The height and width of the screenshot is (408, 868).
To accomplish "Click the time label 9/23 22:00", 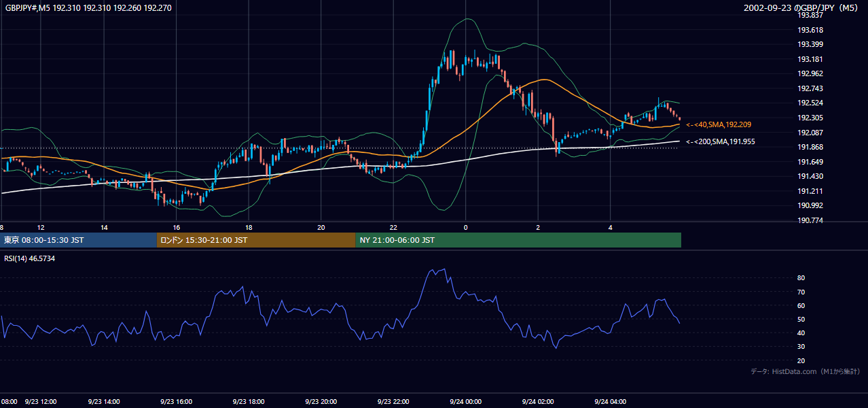I will coord(393,401).
